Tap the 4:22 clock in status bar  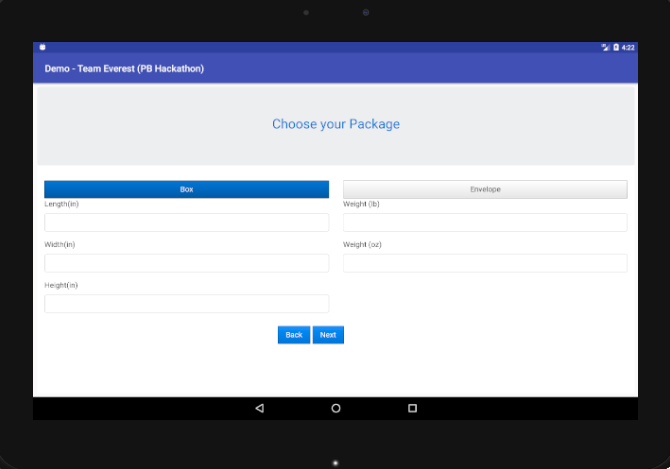(x=628, y=47)
